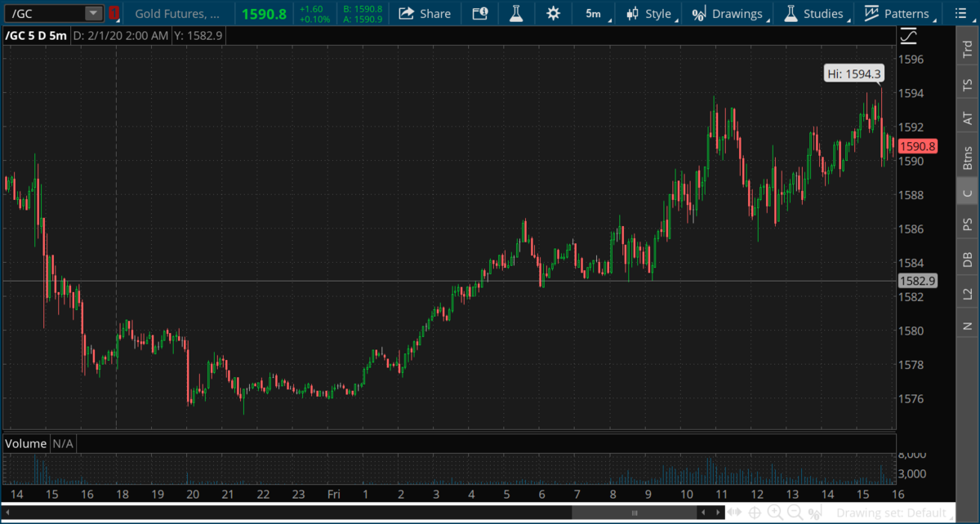
Task: Click the candlestick Style icon
Action: point(633,13)
